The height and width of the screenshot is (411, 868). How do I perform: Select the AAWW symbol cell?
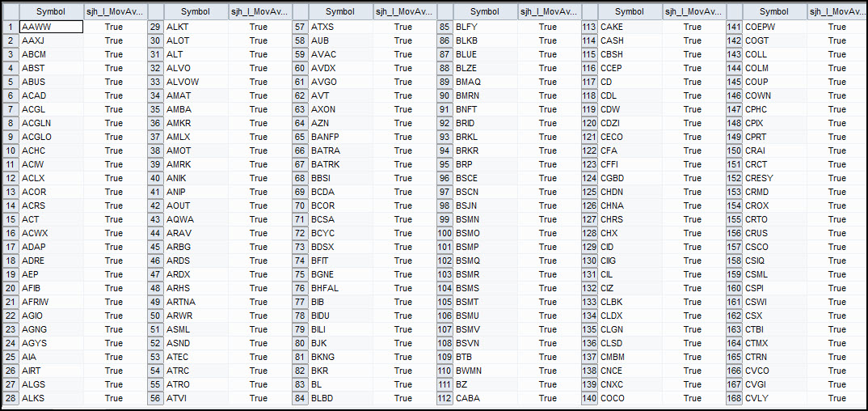coord(51,27)
